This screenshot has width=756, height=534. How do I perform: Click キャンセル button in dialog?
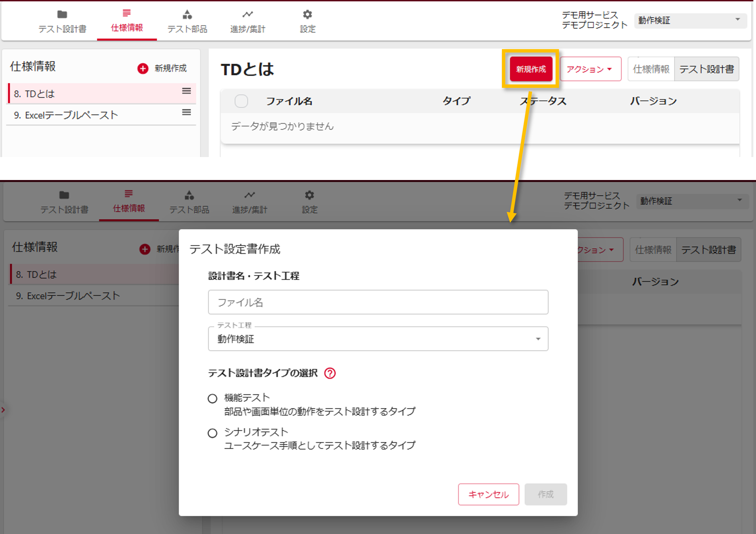click(488, 494)
